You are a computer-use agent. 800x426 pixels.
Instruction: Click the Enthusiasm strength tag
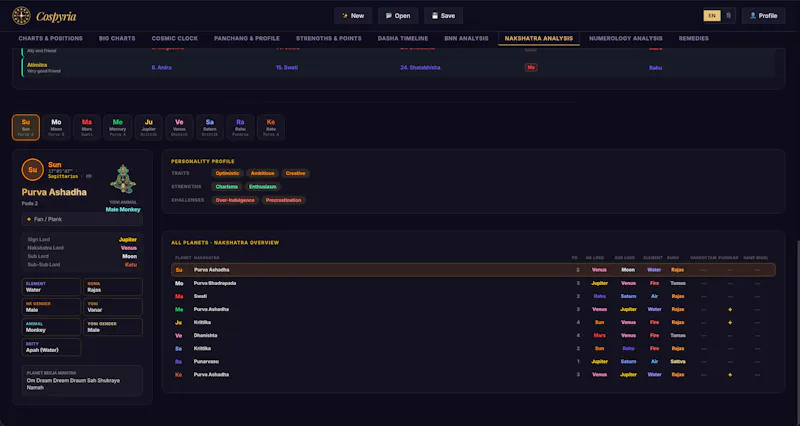tap(263, 187)
